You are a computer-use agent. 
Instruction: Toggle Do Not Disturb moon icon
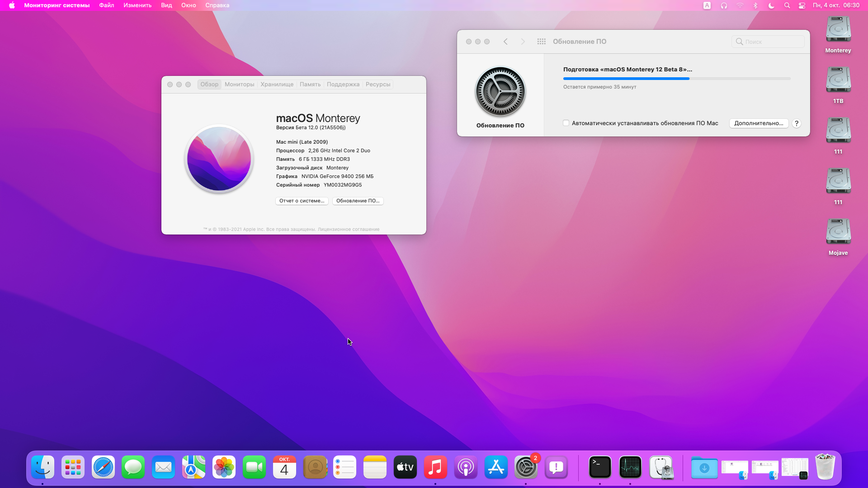tap(771, 5)
